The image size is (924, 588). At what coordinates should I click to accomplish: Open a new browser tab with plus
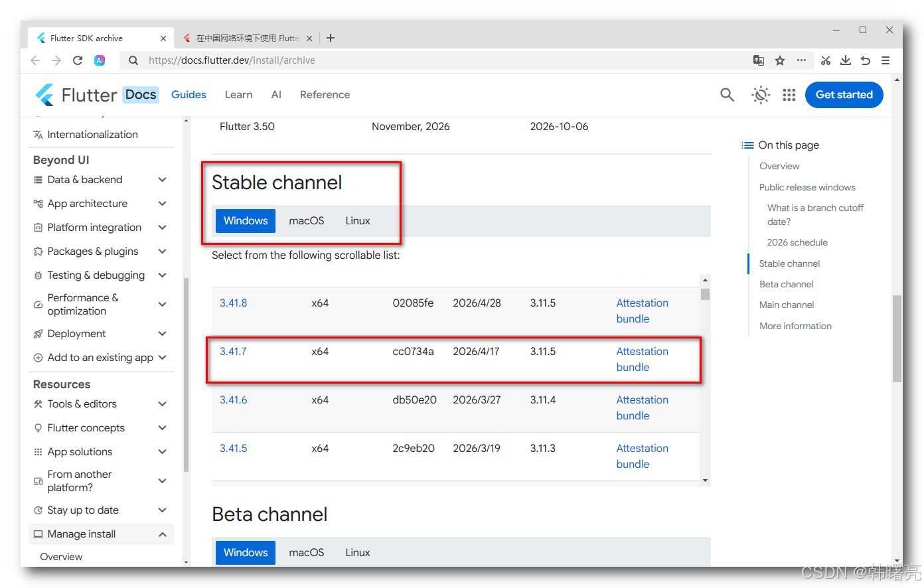coord(331,38)
